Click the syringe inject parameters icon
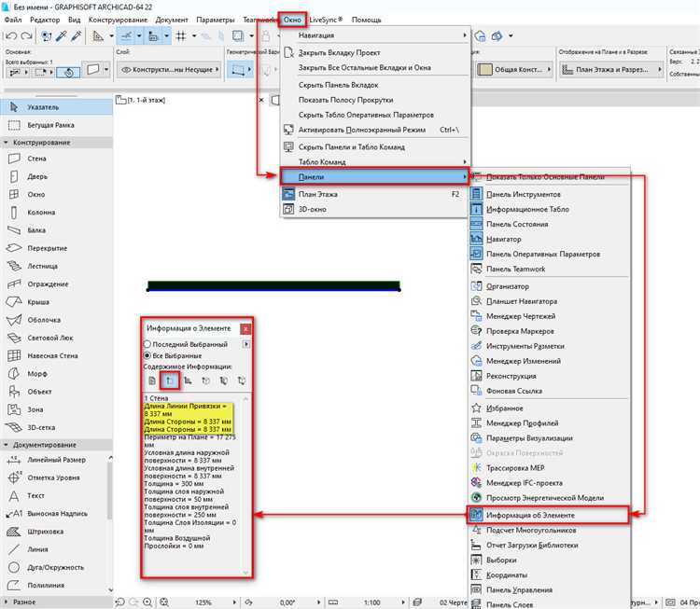 coord(77,35)
